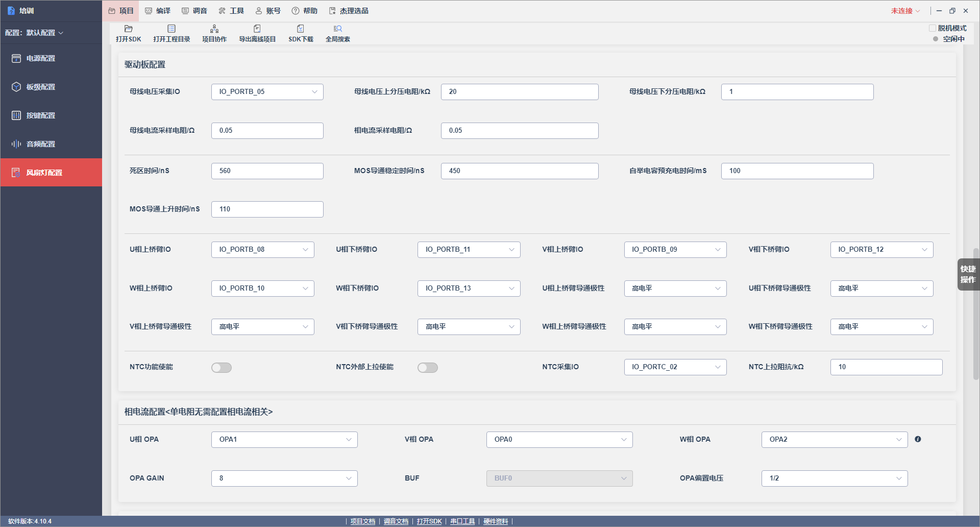
Task: Open the 项目 menu tab
Action: pos(121,11)
